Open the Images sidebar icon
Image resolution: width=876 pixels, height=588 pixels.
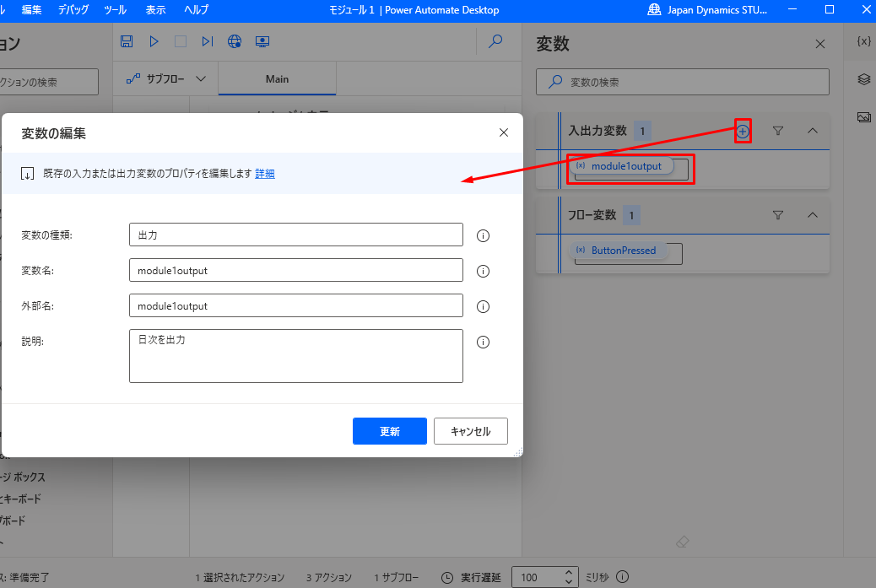coord(863,116)
